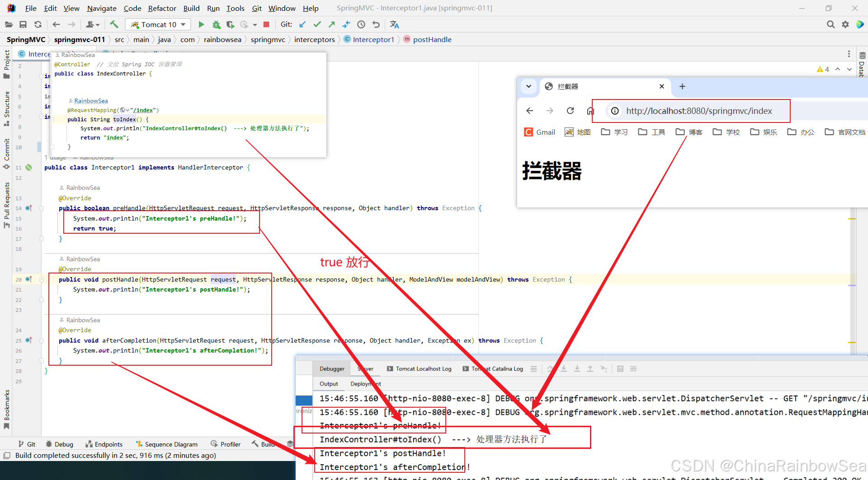The width and height of the screenshot is (868, 480).
Task: Open the Sequence Diagram tool window
Action: click(x=166, y=444)
